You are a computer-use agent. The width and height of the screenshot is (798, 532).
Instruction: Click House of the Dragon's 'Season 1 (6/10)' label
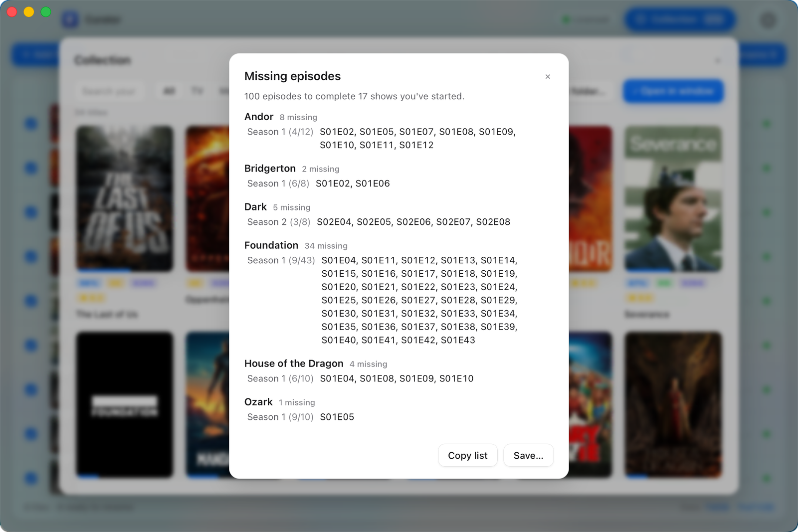pos(280,378)
